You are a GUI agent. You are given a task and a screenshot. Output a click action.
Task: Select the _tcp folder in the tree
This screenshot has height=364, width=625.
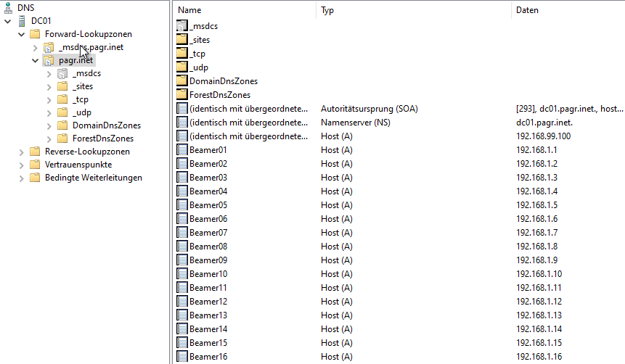[81, 99]
